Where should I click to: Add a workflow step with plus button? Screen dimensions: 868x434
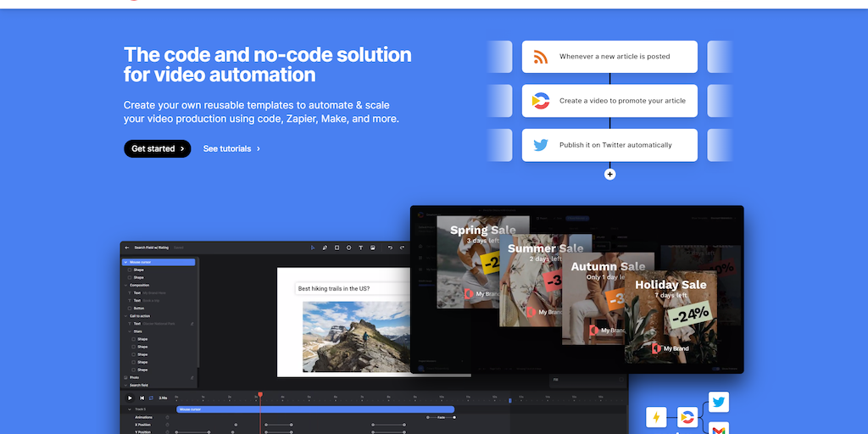[609, 174]
